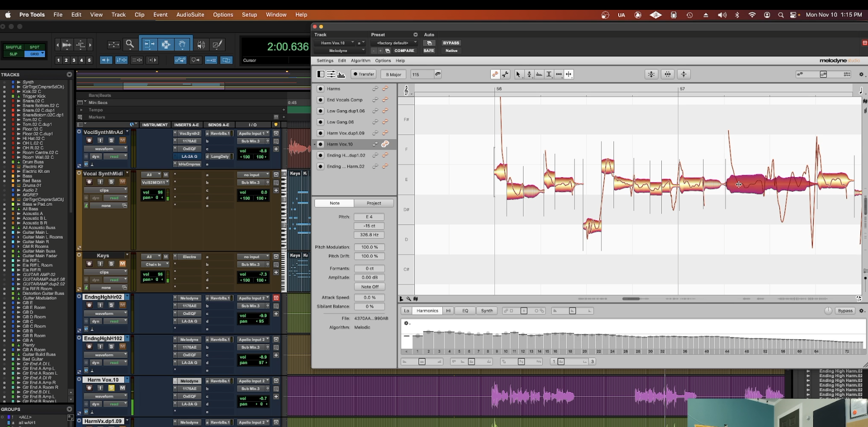Solo the Harm Vox.10 track
Viewport: 868px width, 427px height.
point(111,388)
